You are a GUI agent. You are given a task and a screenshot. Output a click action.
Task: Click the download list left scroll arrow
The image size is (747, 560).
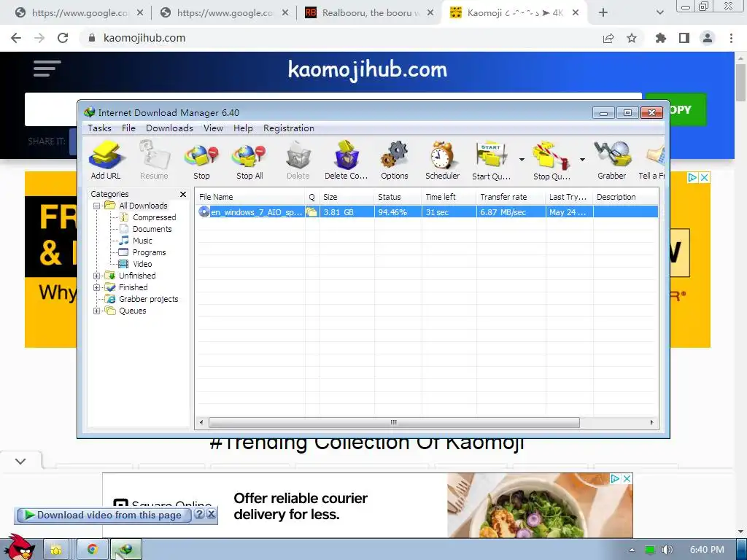click(201, 422)
